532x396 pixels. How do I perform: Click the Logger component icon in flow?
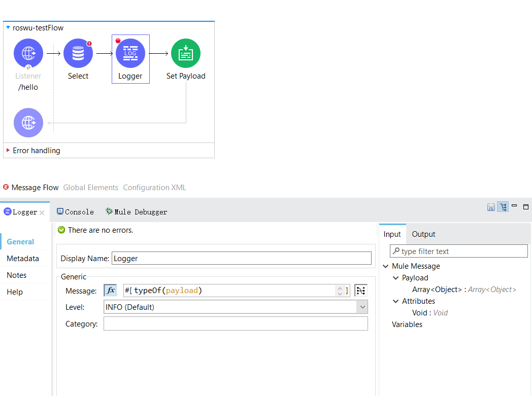[130, 53]
